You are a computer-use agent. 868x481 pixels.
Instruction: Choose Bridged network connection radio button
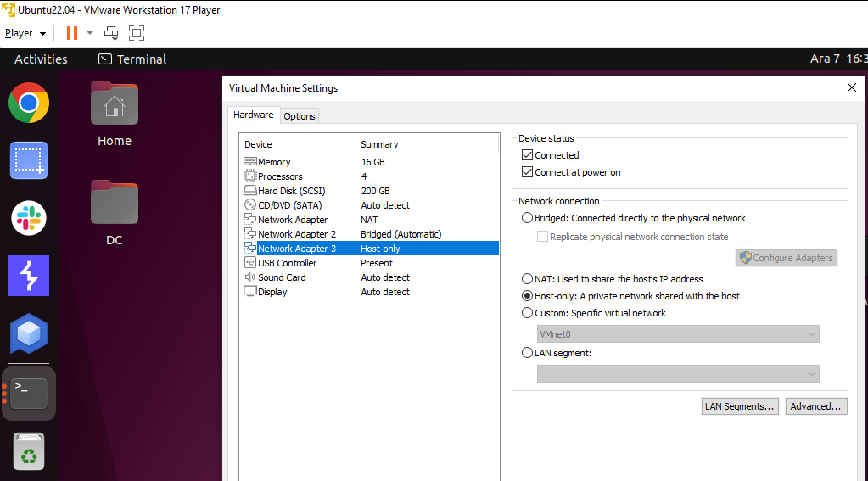(x=528, y=218)
